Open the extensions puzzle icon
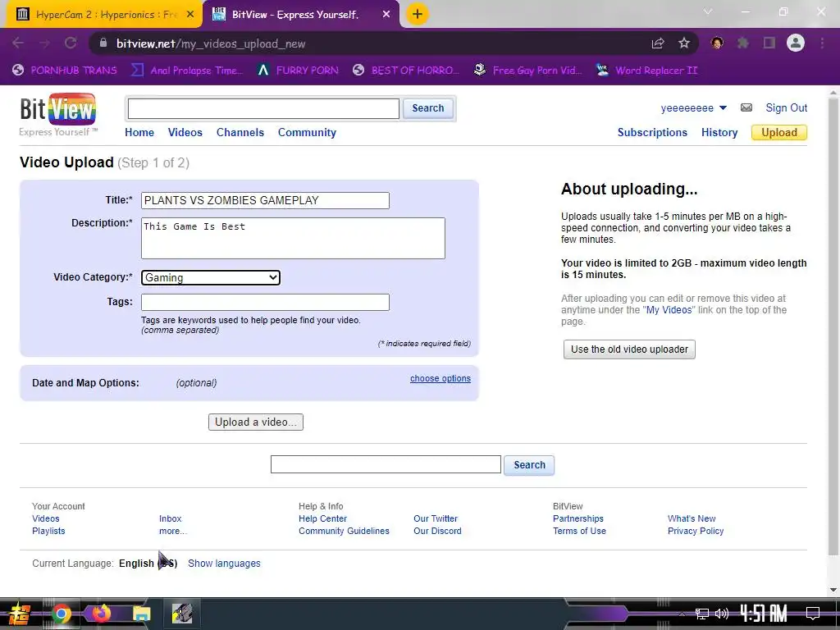 (x=743, y=43)
